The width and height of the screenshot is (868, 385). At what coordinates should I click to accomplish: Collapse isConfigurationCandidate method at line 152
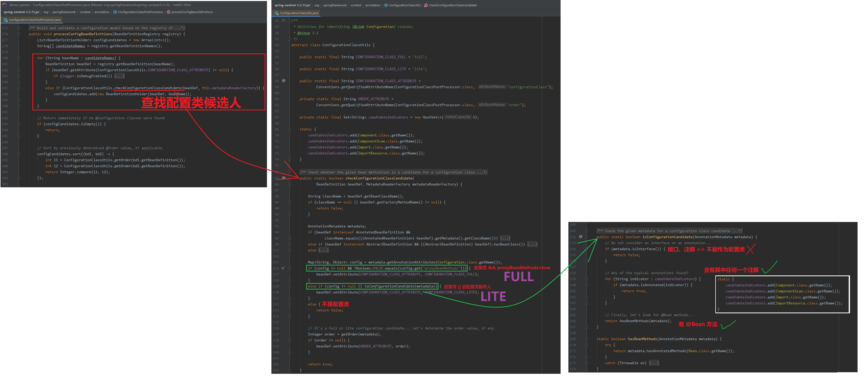click(586, 237)
